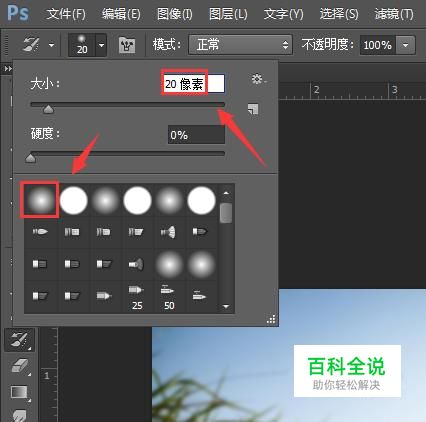Select the fifth brush, soft round, in third row
This screenshot has height=422, width=426.
[x=169, y=265]
